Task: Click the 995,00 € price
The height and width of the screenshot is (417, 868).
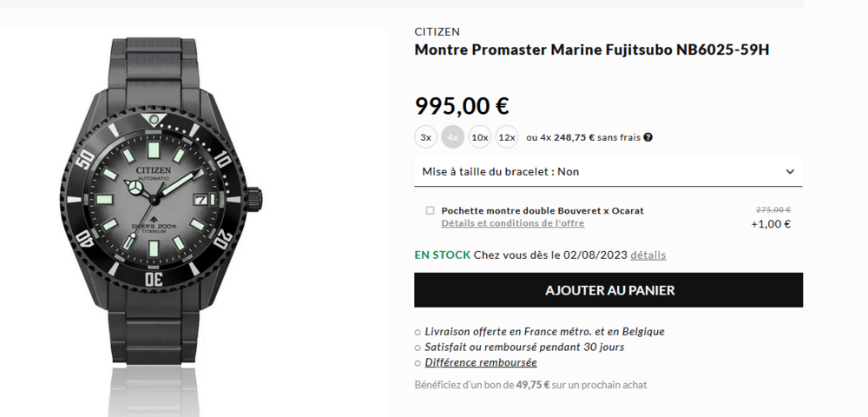Action: [x=462, y=106]
